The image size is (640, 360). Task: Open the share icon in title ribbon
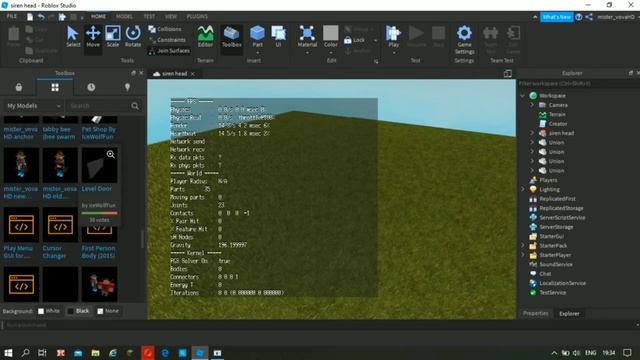tap(589, 17)
